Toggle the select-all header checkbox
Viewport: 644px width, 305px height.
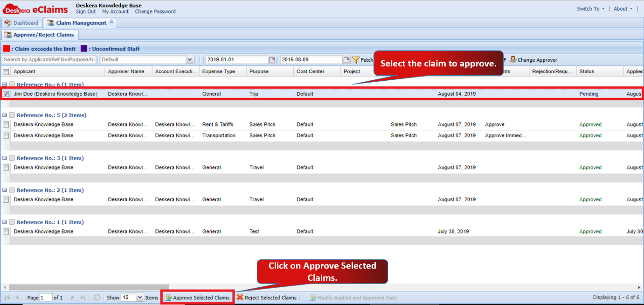6,71
